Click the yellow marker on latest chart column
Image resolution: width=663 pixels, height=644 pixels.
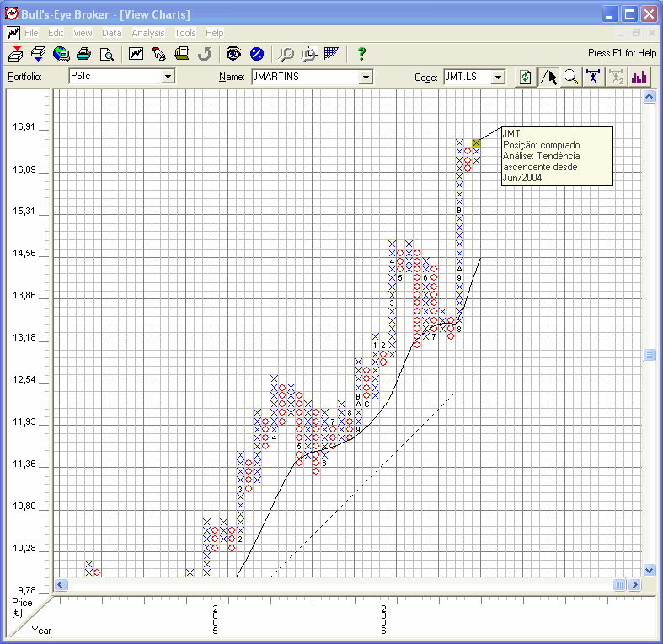point(476,143)
